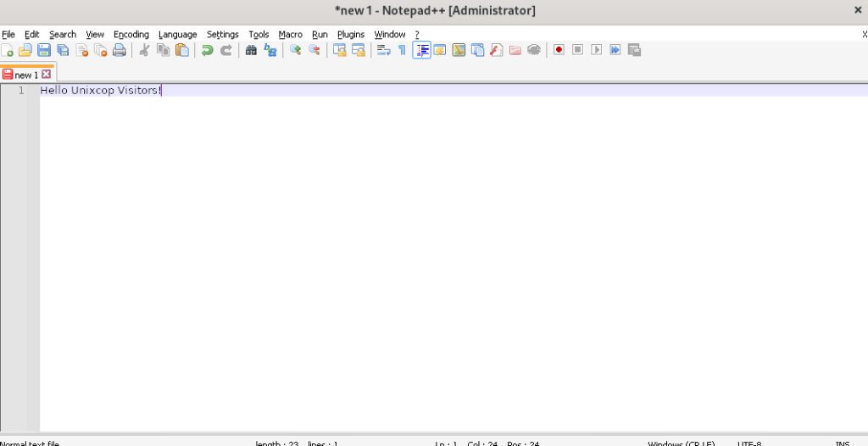The height and width of the screenshot is (446, 868).
Task: Start macro recording with red dot icon
Action: [x=559, y=50]
